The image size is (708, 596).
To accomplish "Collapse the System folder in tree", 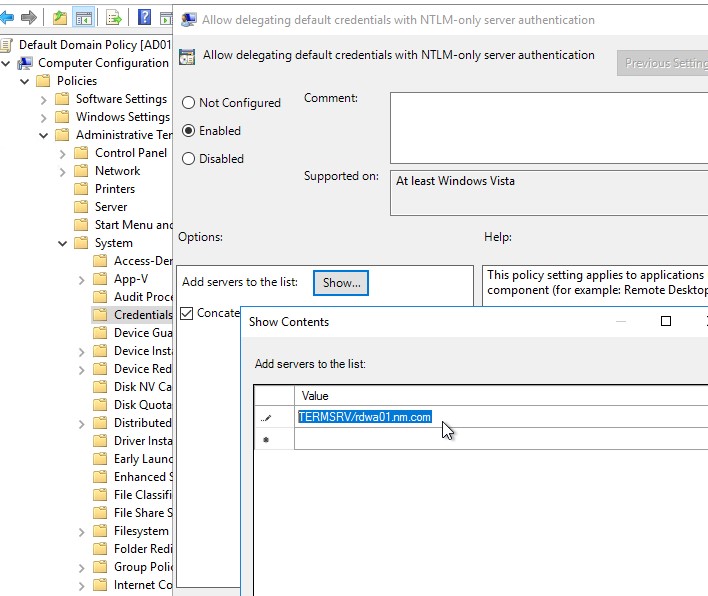I will [63, 243].
